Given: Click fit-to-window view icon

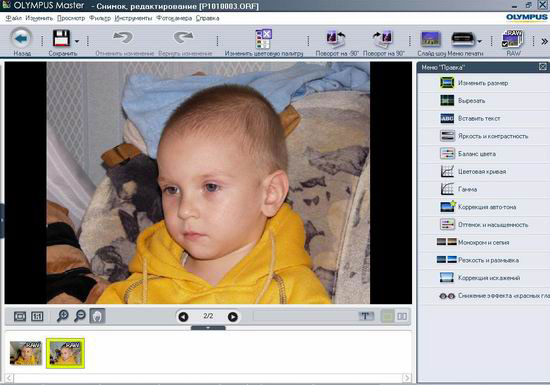Looking at the screenshot, I should [20, 317].
